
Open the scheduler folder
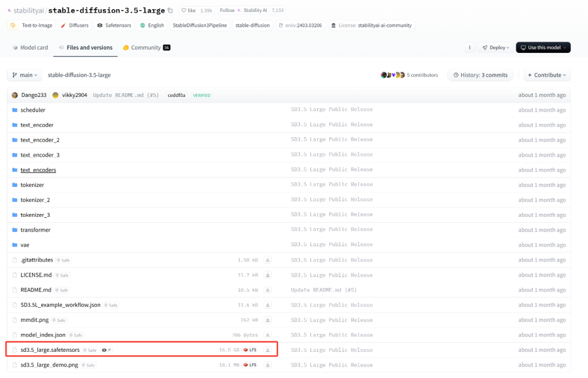pos(33,110)
